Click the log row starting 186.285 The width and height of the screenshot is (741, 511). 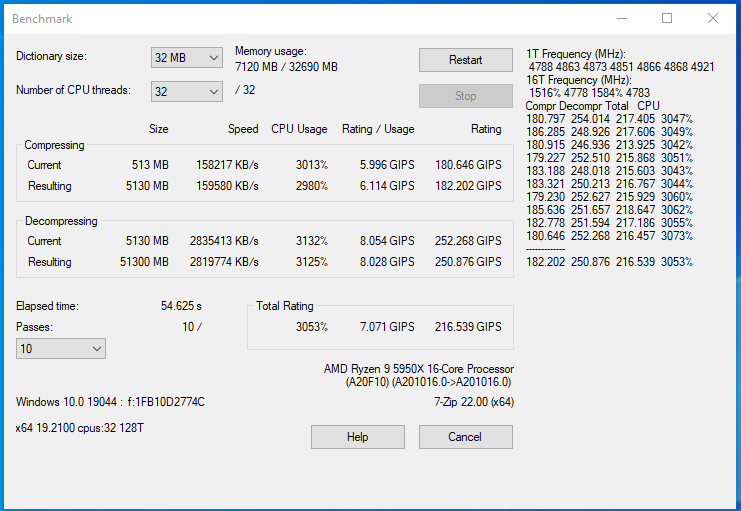pyautogui.click(x=610, y=132)
